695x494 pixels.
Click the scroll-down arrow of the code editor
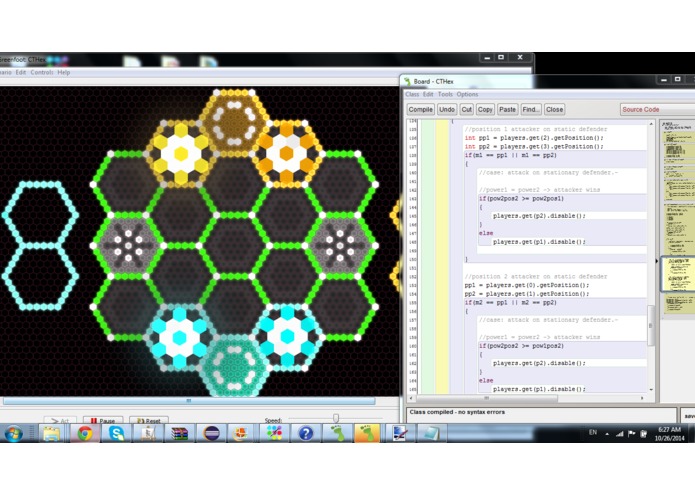pyautogui.click(x=651, y=390)
